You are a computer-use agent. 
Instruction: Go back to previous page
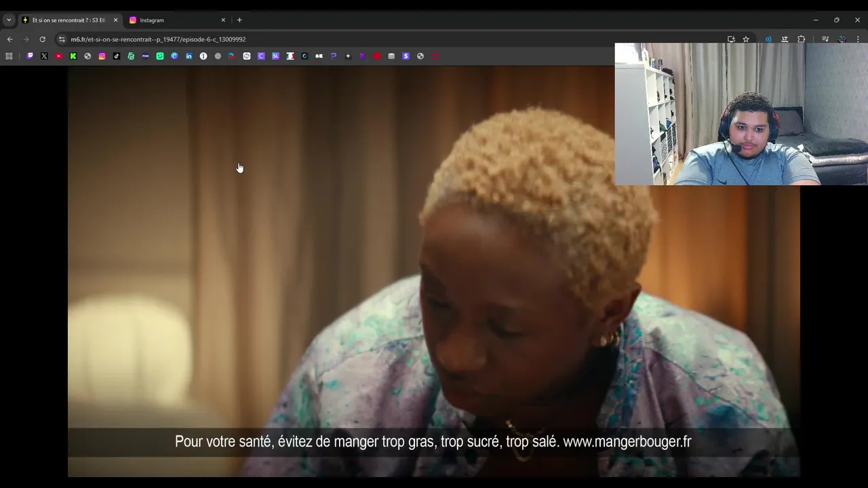[x=9, y=39]
